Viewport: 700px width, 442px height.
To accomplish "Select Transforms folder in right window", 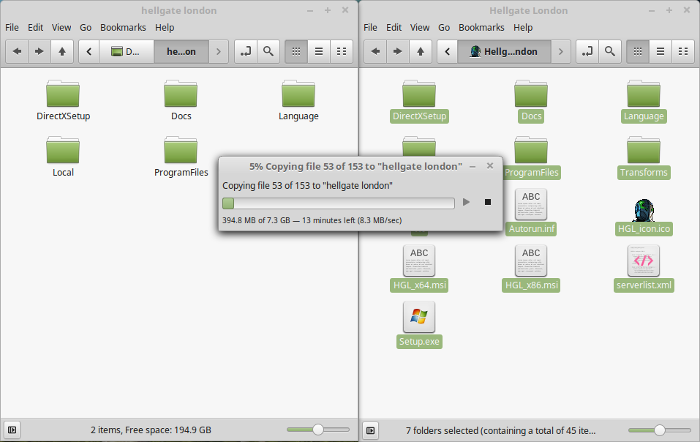I will click(x=643, y=158).
